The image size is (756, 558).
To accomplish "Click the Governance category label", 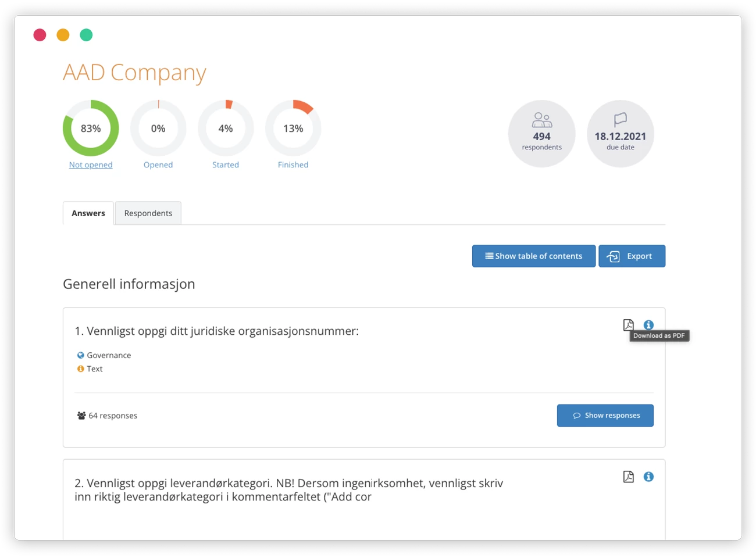I will click(x=109, y=355).
